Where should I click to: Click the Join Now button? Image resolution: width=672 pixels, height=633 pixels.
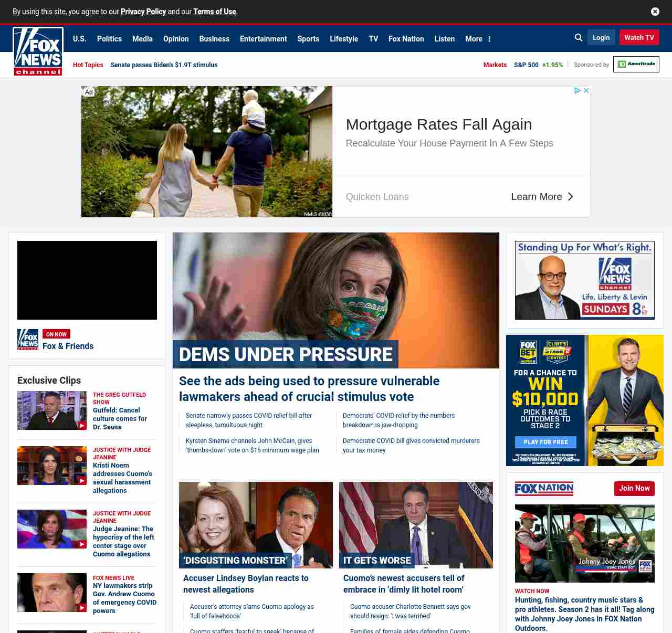click(x=634, y=489)
